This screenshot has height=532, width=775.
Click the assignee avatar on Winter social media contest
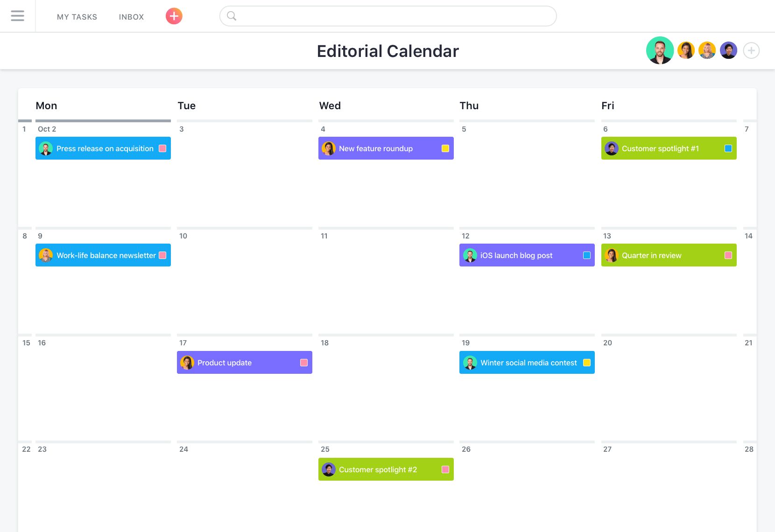click(x=470, y=363)
